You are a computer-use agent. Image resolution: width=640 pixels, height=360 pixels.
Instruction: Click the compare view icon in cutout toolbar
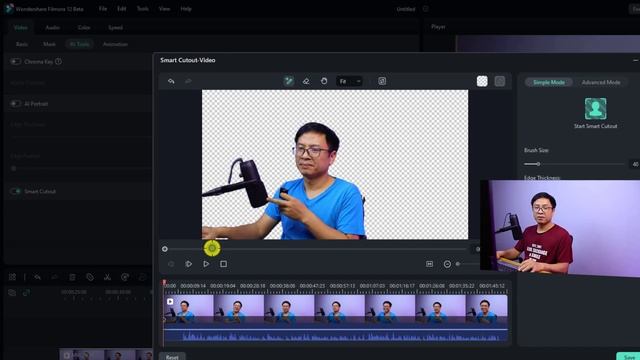(x=382, y=81)
